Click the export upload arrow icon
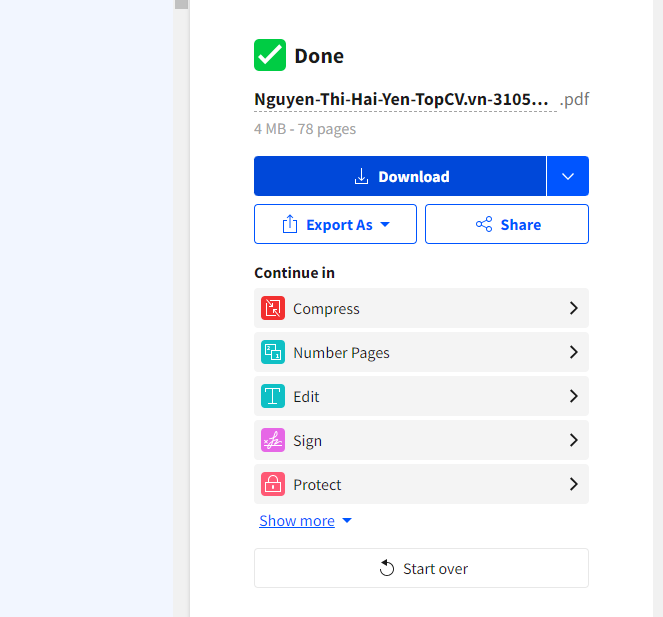This screenshot has width=663, height=617. coord(290,224)
